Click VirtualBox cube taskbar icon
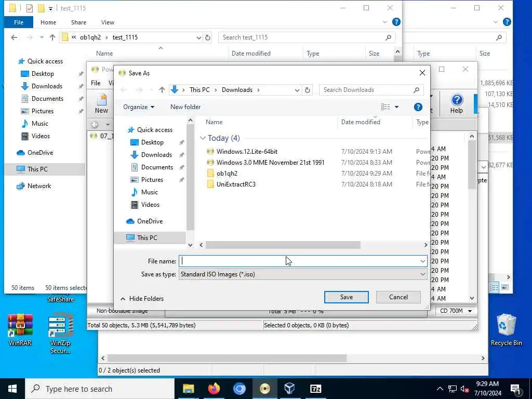 290,389
